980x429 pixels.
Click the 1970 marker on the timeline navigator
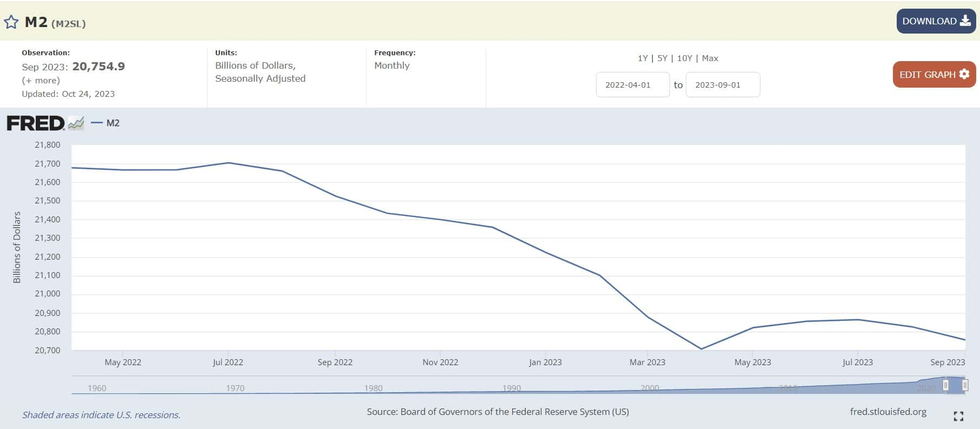click(235, 388)
